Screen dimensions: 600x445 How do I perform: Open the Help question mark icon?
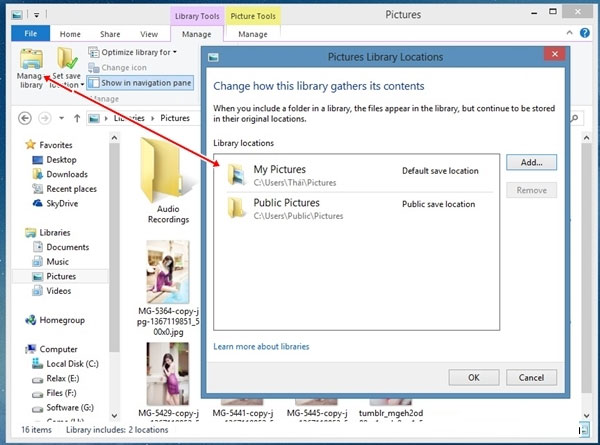[584, 33]
